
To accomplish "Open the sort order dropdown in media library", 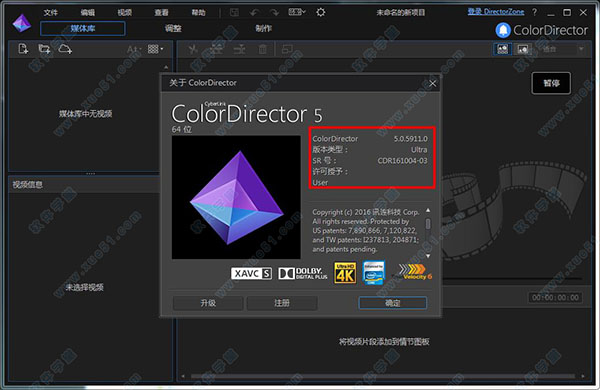I will (x=134, y=49).
